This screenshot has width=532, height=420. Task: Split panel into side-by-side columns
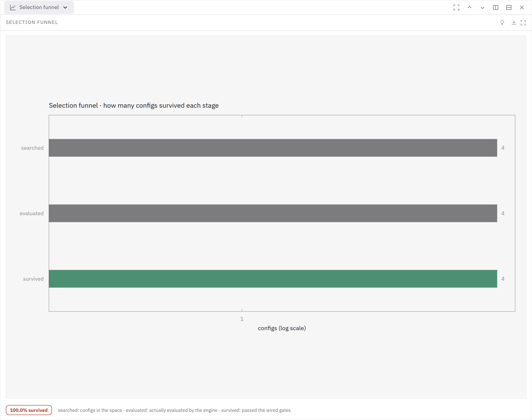[x=495, y=7]
